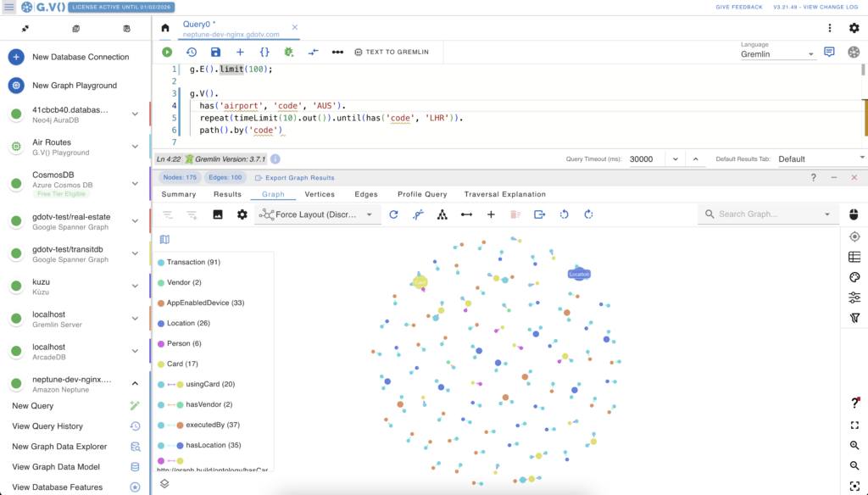Image resolution: width=868 pixels, height=495 pixels.
Task: Toggle Vendor (2) nodes in legend
Action: (x=180, y=282)
